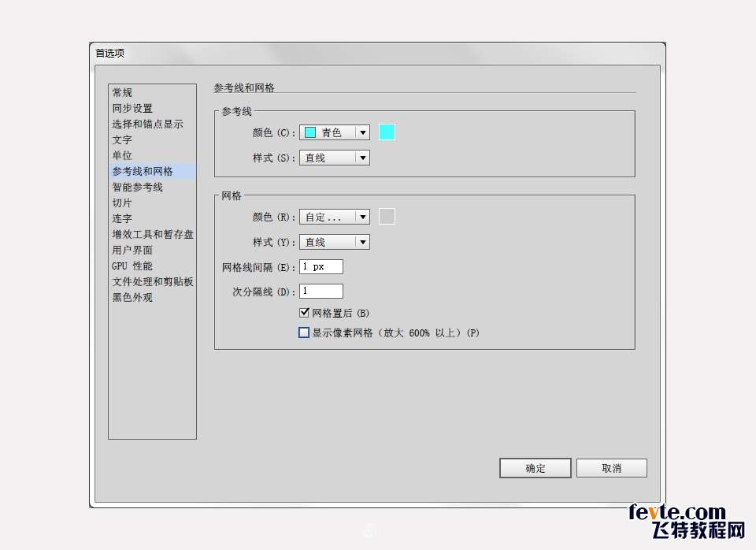Open 同步设置 category

(152, 108)
